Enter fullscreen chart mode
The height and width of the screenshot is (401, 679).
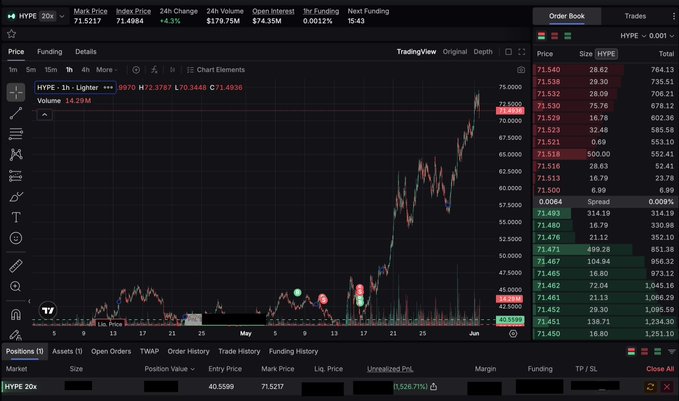tap(522, 52)
